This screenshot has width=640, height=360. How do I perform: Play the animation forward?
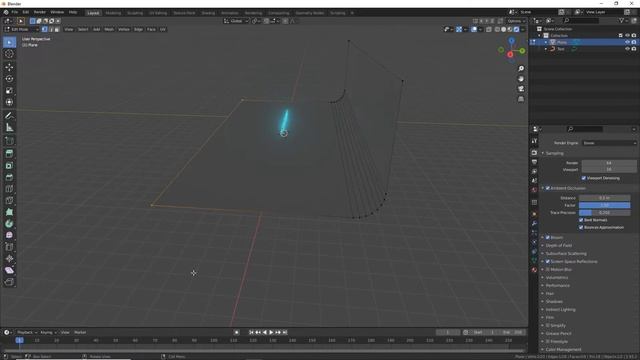pos(271,332)
